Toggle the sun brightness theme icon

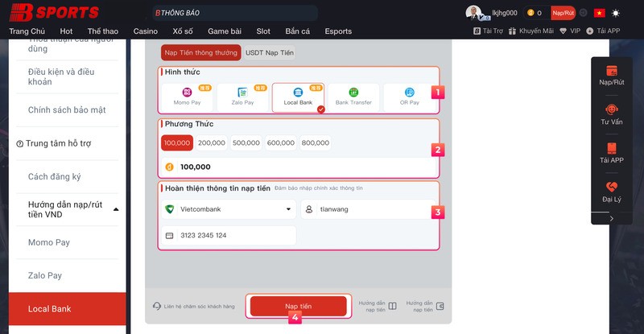coord(617,13)
